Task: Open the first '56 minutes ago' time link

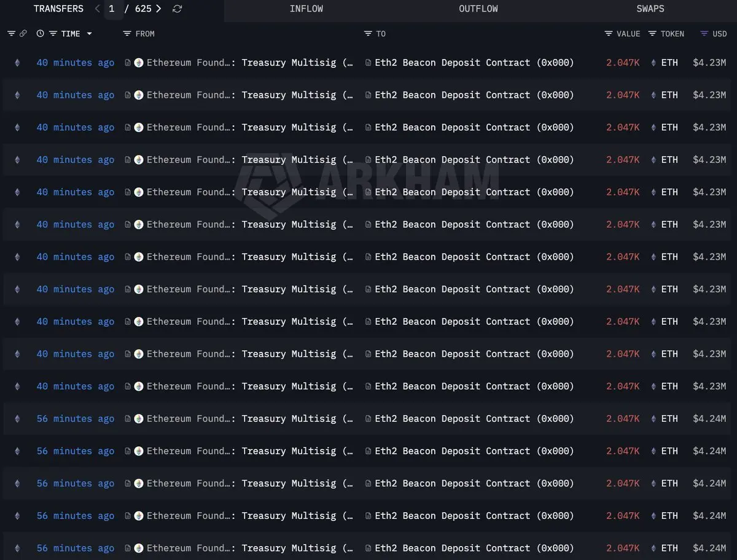Action: point(76,419)
